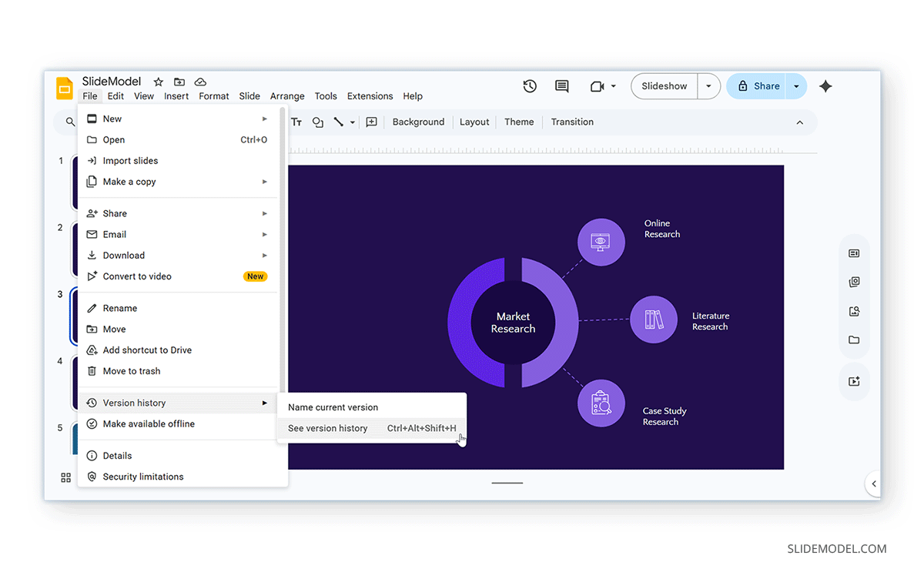Check the cloud saved status icon
Screen dimensions: 924x572
pyautogui.click(x=200, y=82)
